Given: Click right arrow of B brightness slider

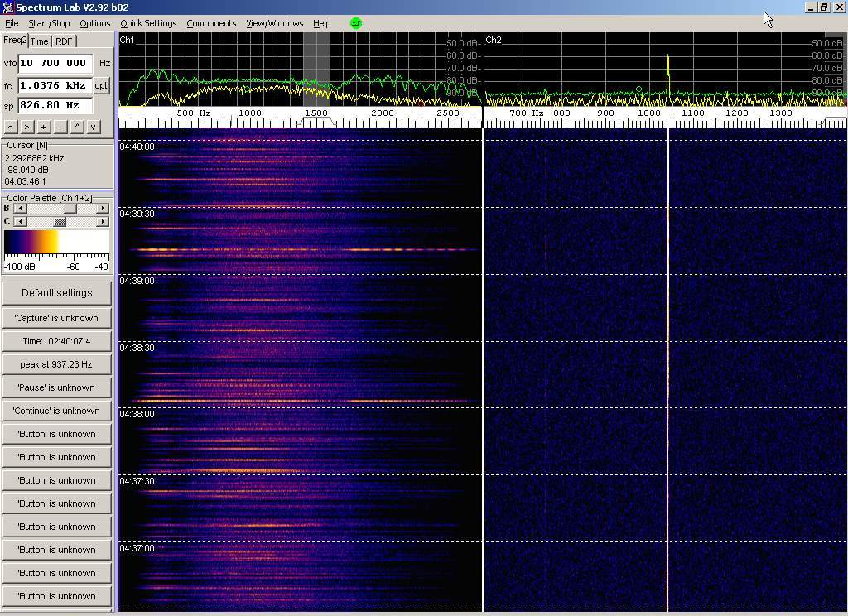Looking at the screenshot, I should click(103, 208).
